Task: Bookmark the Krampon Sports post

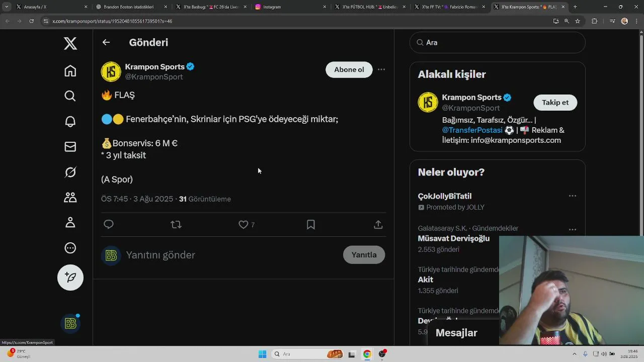Action: [311, 224]
